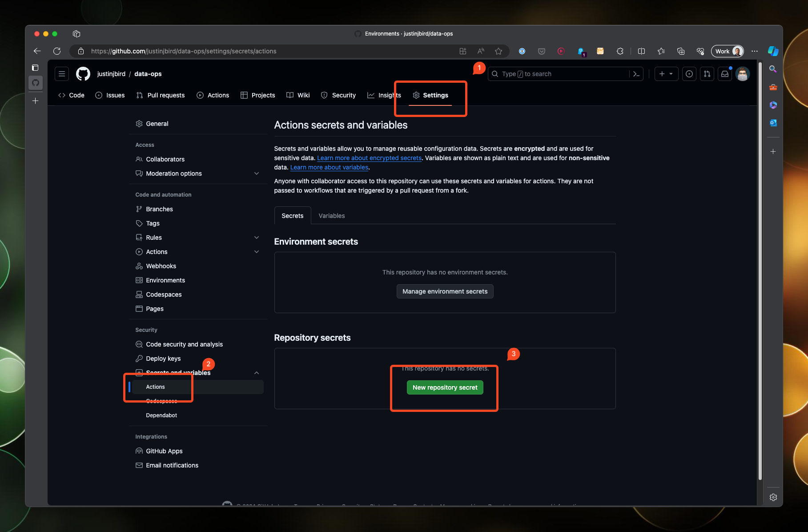Expand the Rules section chevron
The image size is (808, 532).
[257, 237]
